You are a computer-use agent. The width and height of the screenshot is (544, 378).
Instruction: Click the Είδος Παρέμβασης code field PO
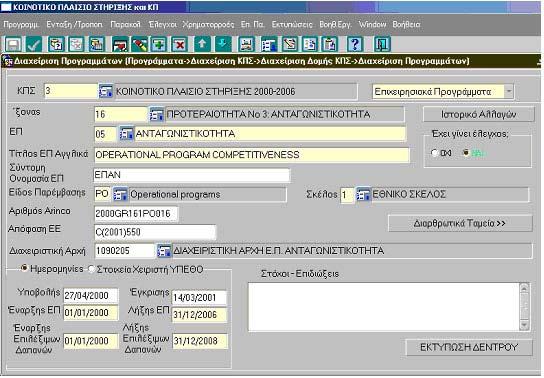103,194
